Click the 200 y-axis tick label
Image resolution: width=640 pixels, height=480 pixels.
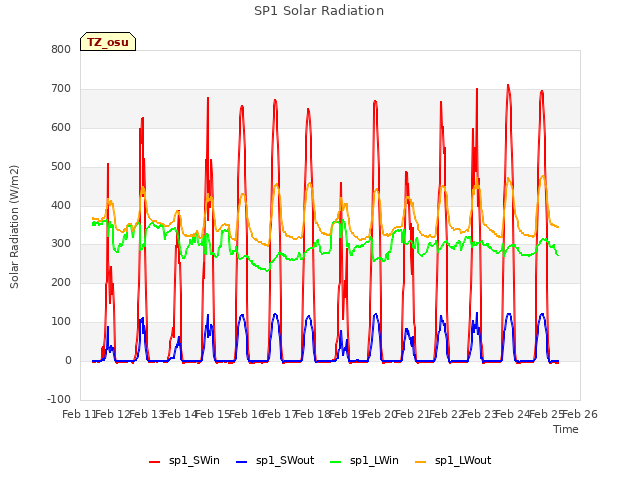[x=61, y=282]
